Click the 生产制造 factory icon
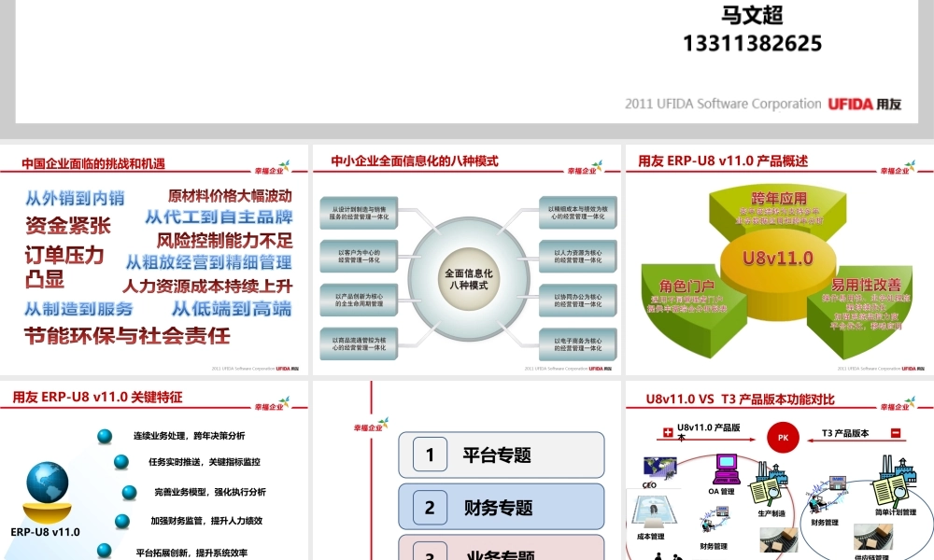Viewport: 934px width, 560px height. click(771, 485)
